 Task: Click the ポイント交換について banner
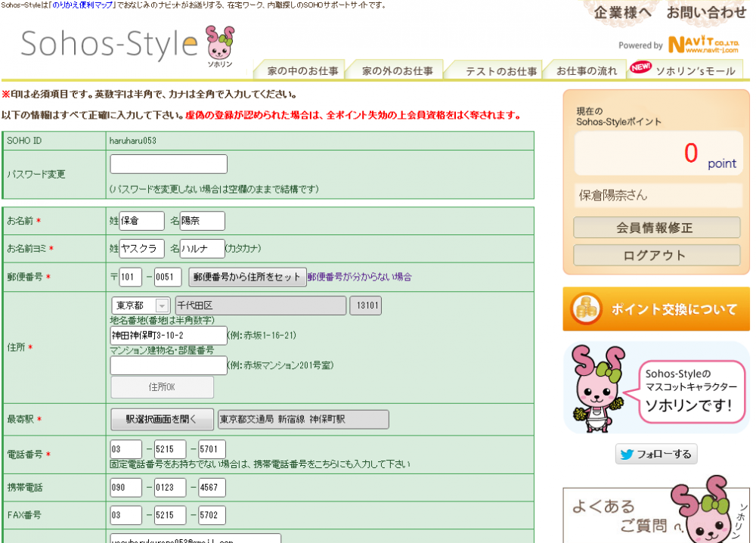point(656,309)
